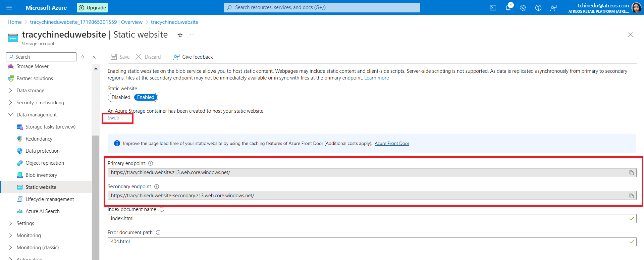
Task: Copy the secondary endpoint URL
Action: 631,196
